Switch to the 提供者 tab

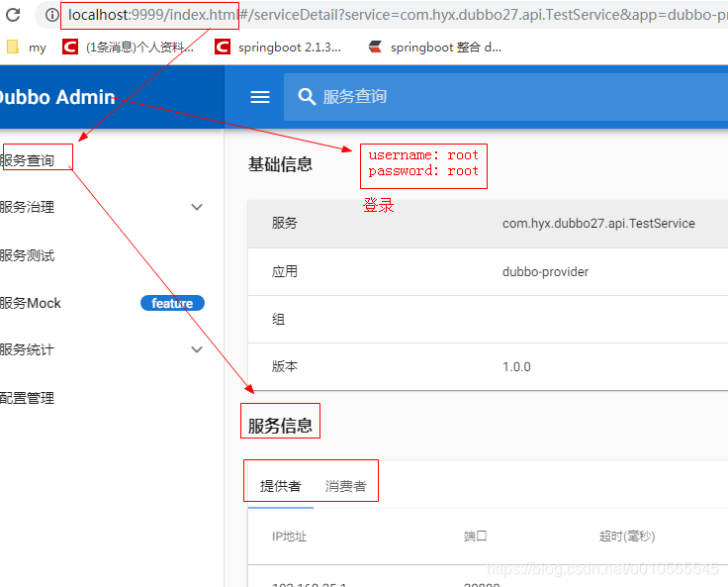[x=281, y=486]
